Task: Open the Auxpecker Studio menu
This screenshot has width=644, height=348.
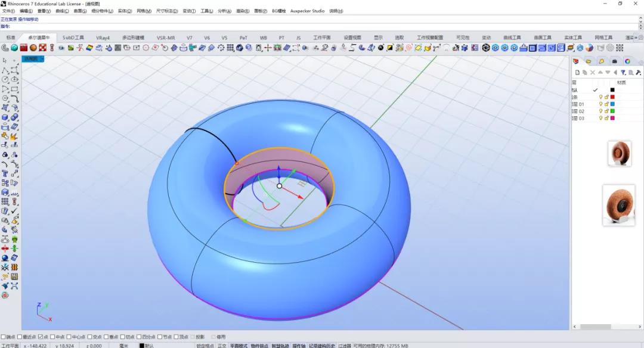Action: pyautogui.click(x=307, y=11)
